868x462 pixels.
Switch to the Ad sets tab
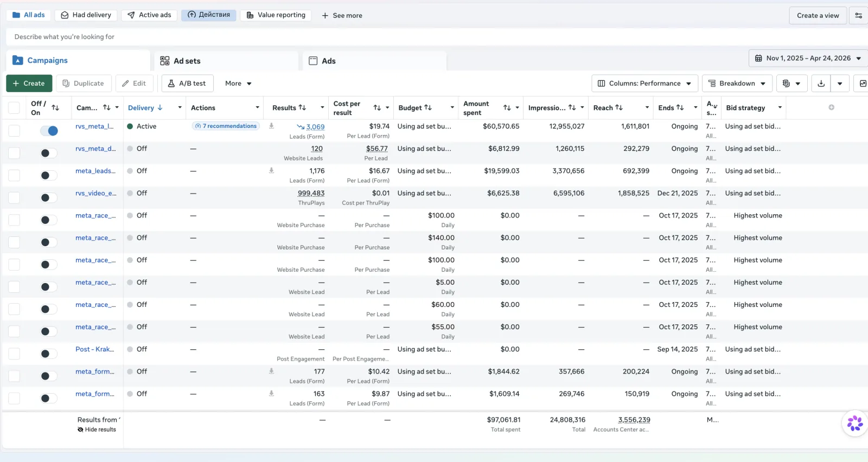tap(226, 61)
